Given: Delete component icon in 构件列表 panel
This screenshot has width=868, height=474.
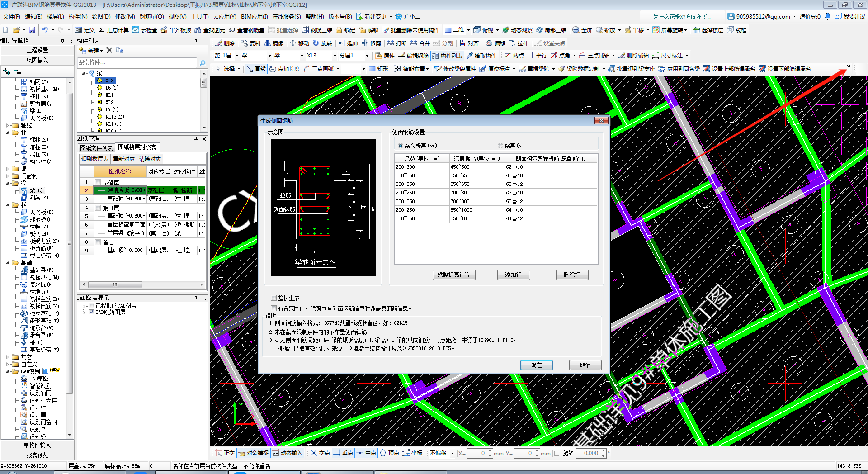Looking at the screenshot, I should (109, 50).
